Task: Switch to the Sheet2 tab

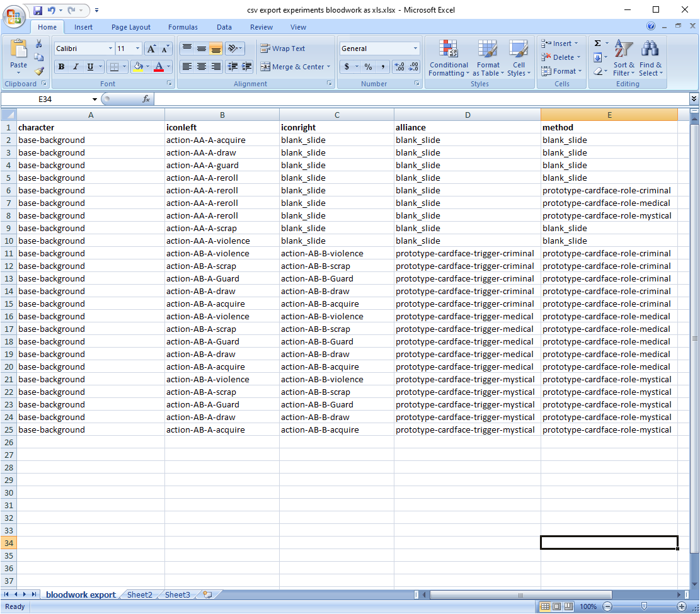Action: coord(139,595)
